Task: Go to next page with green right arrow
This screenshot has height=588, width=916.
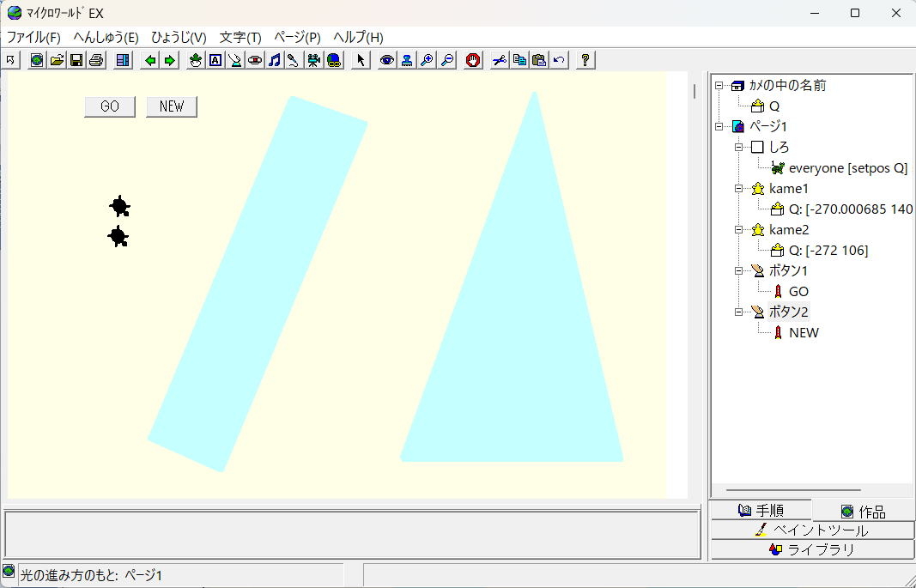Action: tap(169, 59)
